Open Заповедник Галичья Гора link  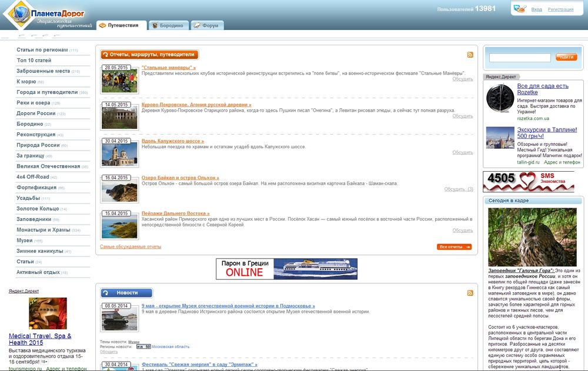coord(521,270)
